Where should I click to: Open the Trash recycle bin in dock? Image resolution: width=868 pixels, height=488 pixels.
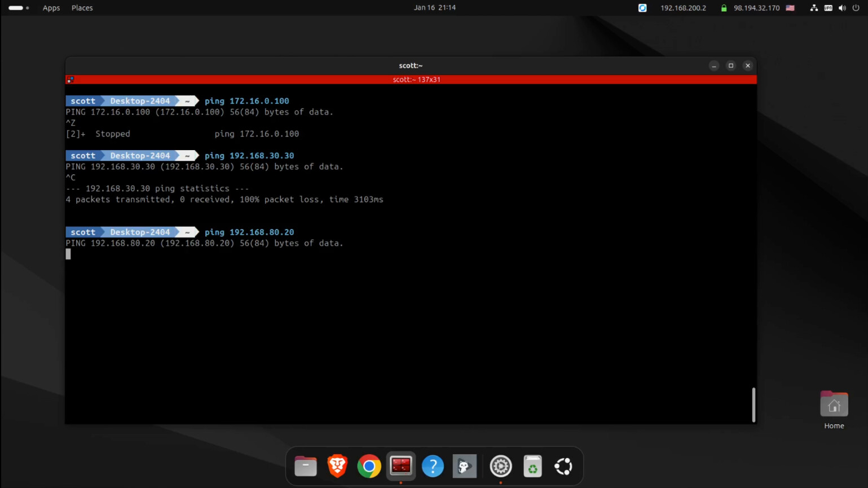point(532,466)
